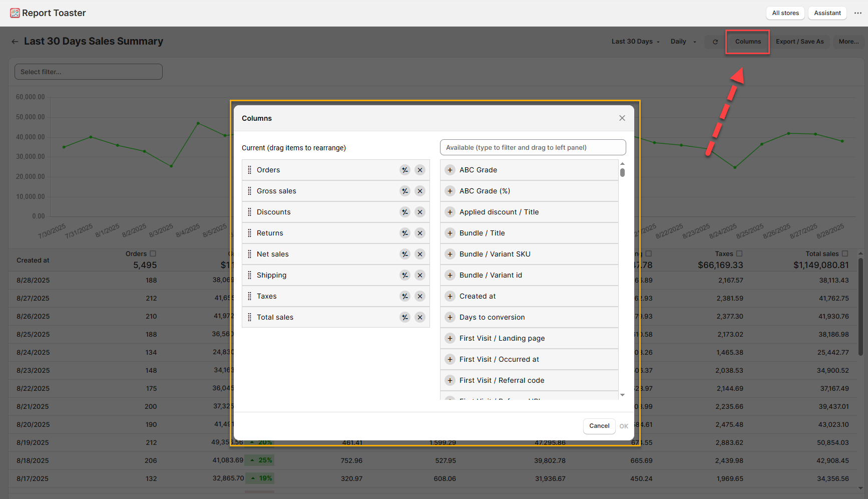The height and width of the screenshot is (499, 868).
Task: Add the Days to conversion column
Action: tap(450, 317)
